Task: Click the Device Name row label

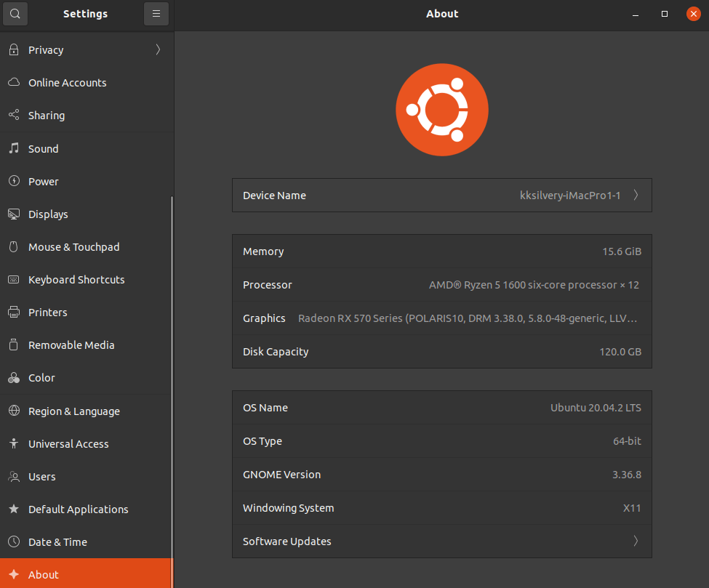Action: point(274,196)
